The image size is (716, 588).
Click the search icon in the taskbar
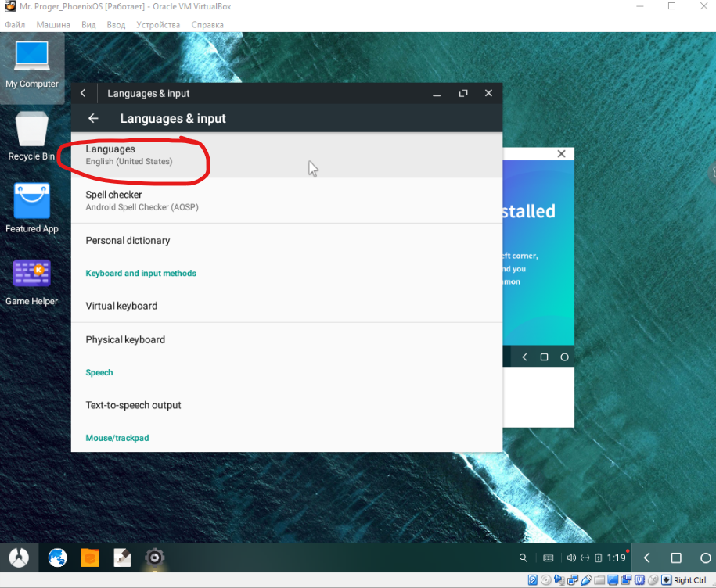click(x=523, y=558)
